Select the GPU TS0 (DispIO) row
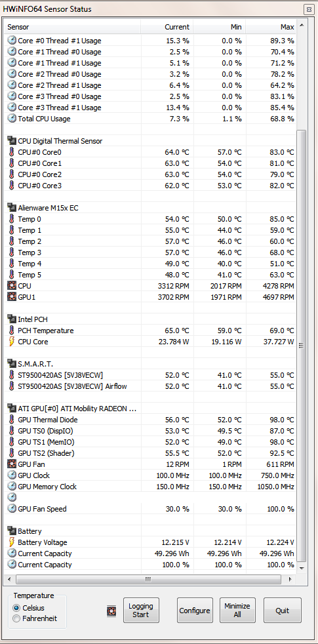This screenshot has height=644, width=318. click(151, 431)
